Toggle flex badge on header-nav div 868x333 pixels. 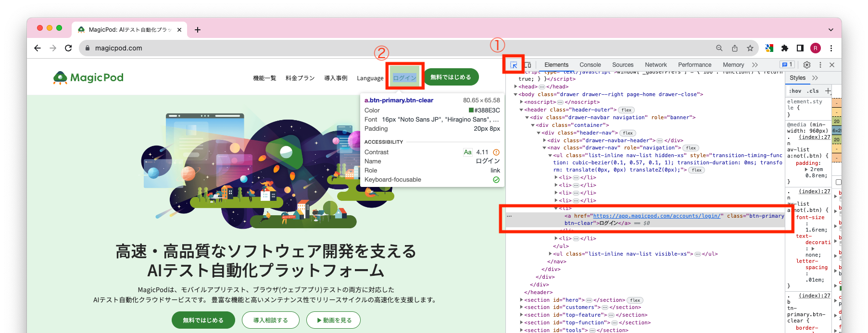coord(628,133)
